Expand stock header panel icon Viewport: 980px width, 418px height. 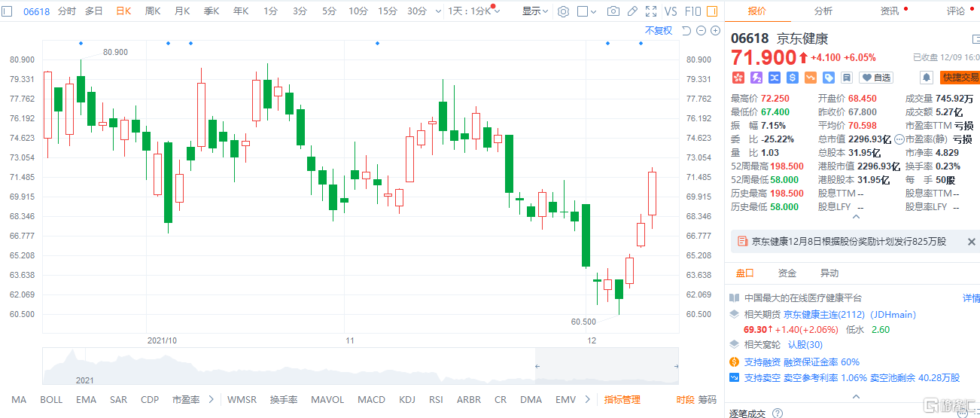pos(975,39)
